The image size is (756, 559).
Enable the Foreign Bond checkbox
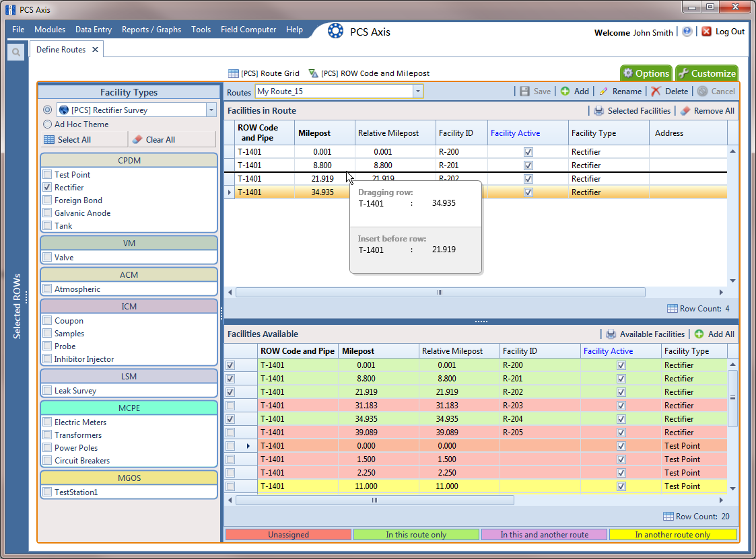click(47, 200)
